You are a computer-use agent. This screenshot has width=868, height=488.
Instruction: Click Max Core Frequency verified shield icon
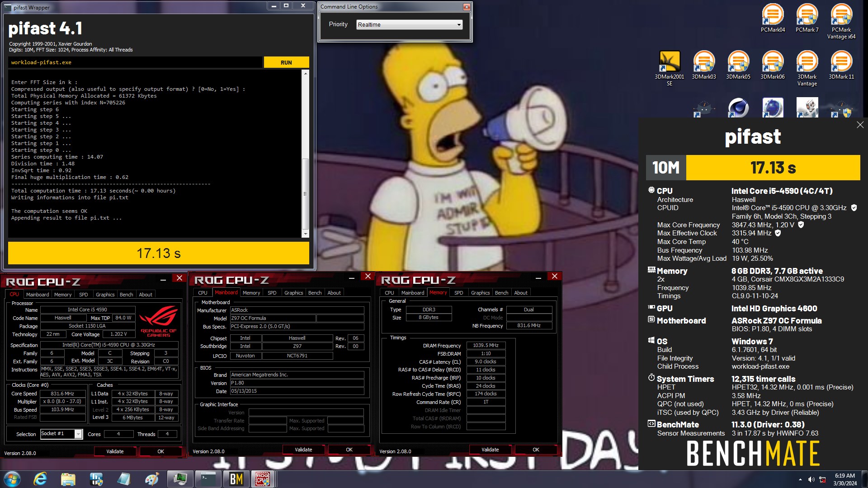coord(801,225)
